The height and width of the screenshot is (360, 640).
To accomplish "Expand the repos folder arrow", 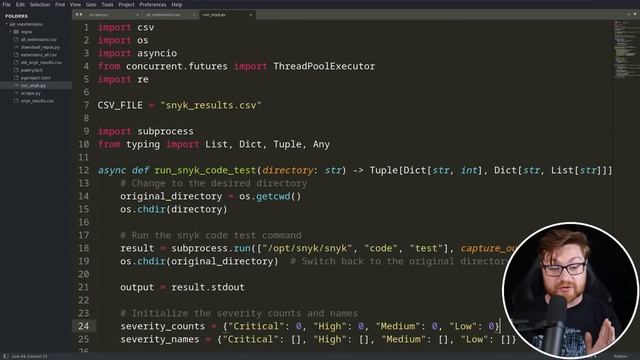I will (11, 32).
